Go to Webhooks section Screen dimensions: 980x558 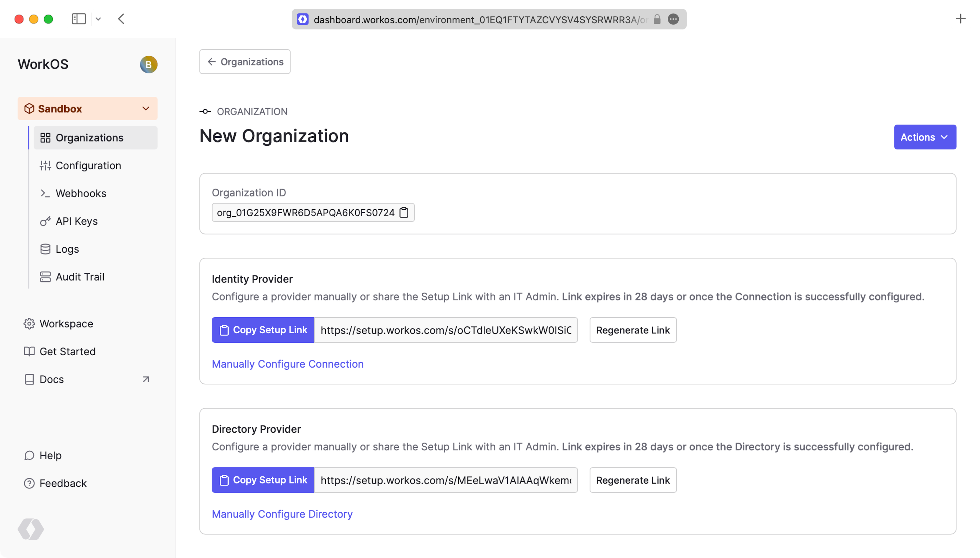click(81, 193)
